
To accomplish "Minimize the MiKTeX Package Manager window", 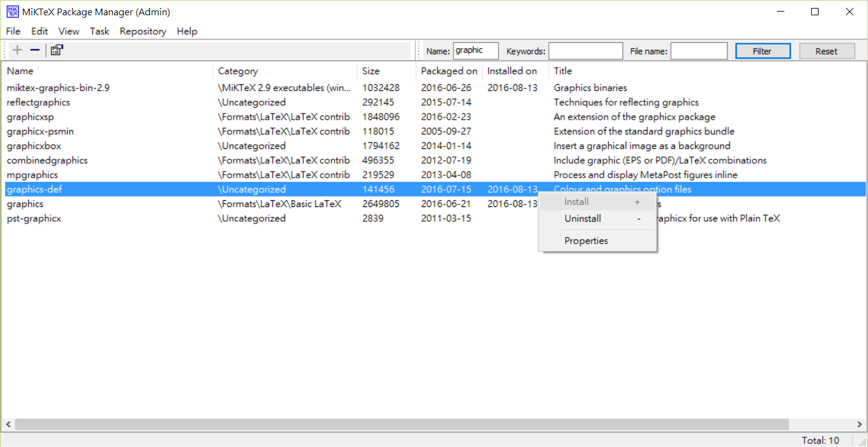I will (779, 12).
